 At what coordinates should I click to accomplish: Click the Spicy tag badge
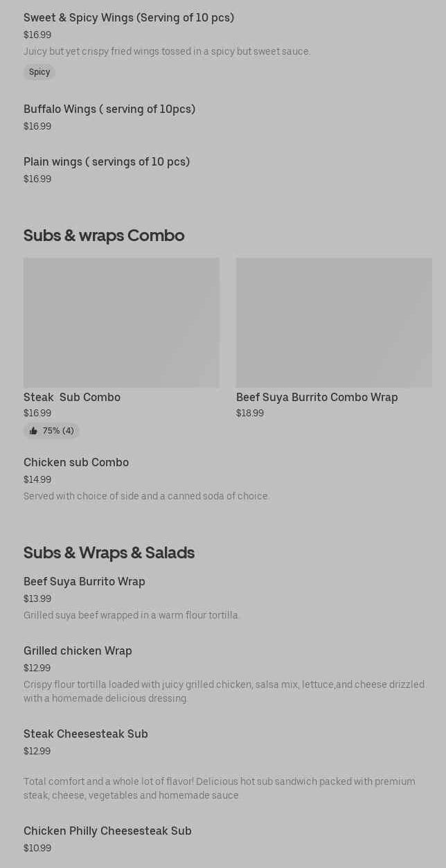[39, 72]
